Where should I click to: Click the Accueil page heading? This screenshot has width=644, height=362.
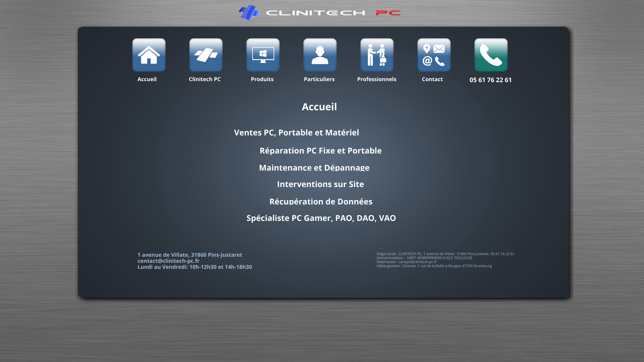pos(319,107)
